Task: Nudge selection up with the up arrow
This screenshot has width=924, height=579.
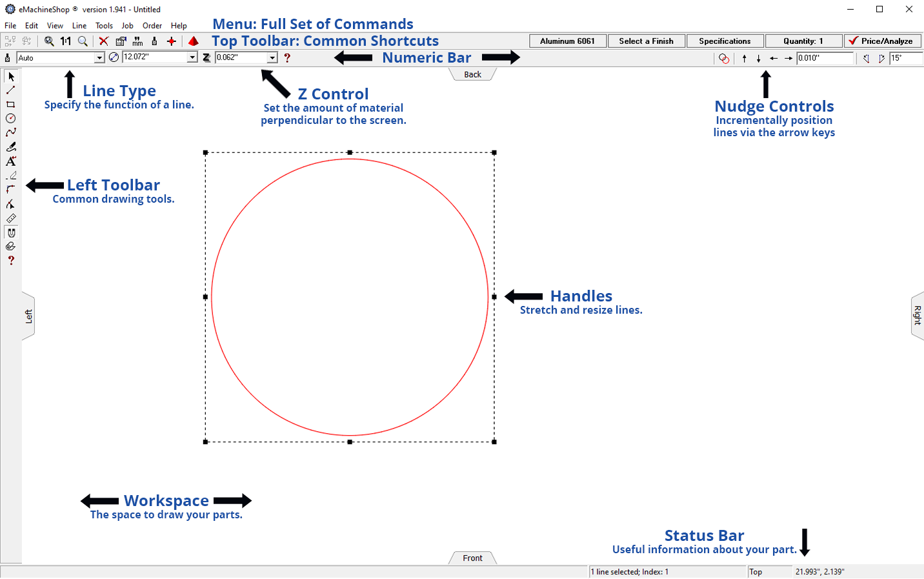Action: [745, 58]
